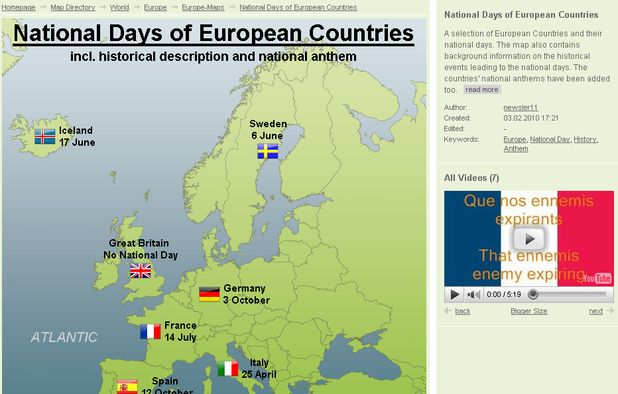Click the ATLANTIC ocean label
This screenshot has width=618, height=394.
pyautogui.click(x=64, y=337)
